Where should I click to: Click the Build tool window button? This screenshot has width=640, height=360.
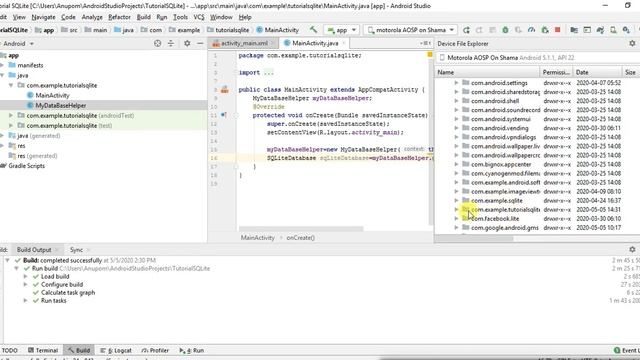[x=79, y=350]
